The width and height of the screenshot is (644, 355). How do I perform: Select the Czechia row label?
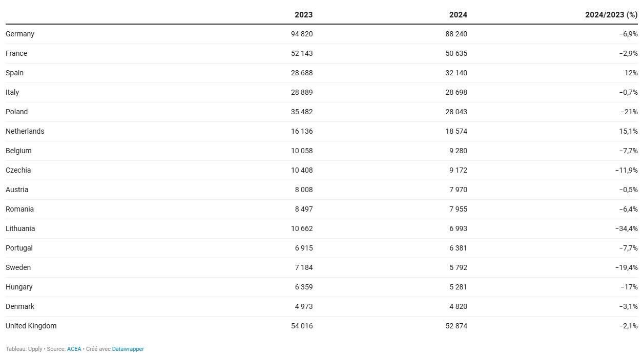point(18,170)
